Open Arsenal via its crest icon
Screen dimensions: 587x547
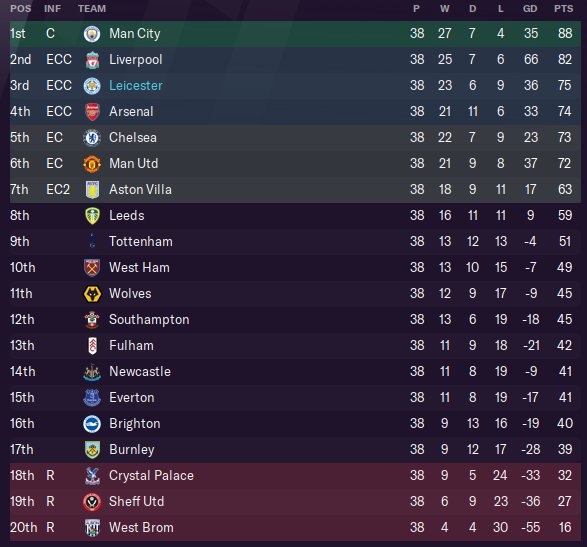pyautogui.click(x=92, y=112)
